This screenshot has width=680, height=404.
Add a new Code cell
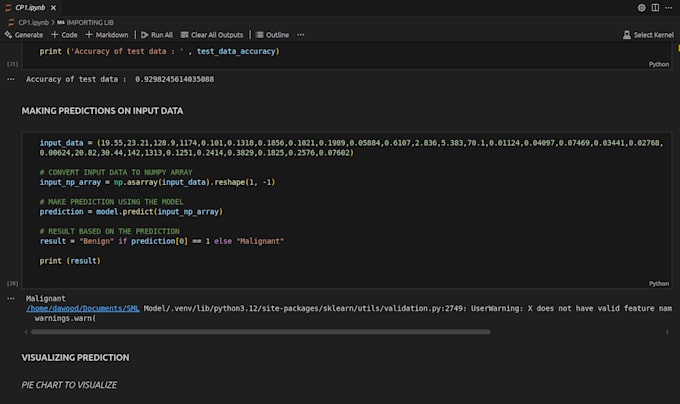65,34
